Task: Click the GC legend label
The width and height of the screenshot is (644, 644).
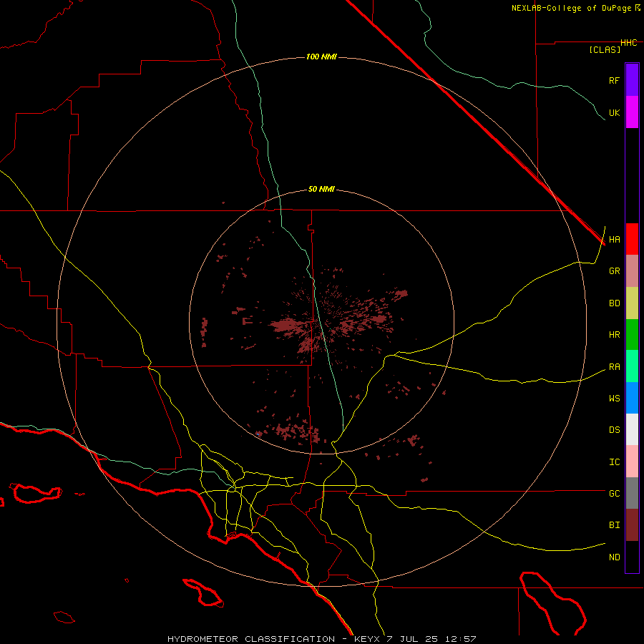Action: 614,494
